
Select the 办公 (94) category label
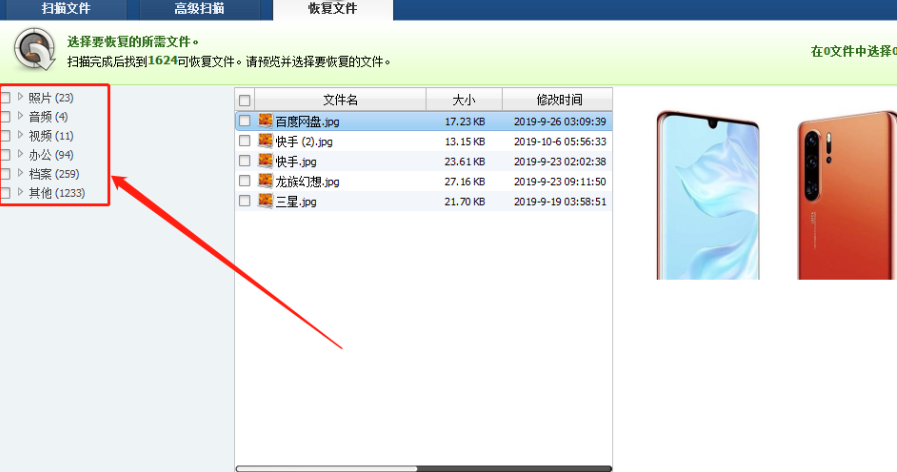click(51, 154)
